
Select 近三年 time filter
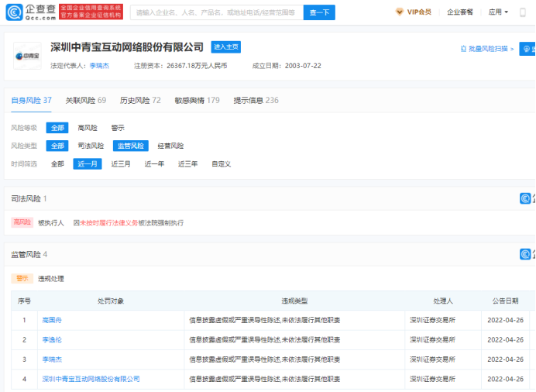point(187,164)
